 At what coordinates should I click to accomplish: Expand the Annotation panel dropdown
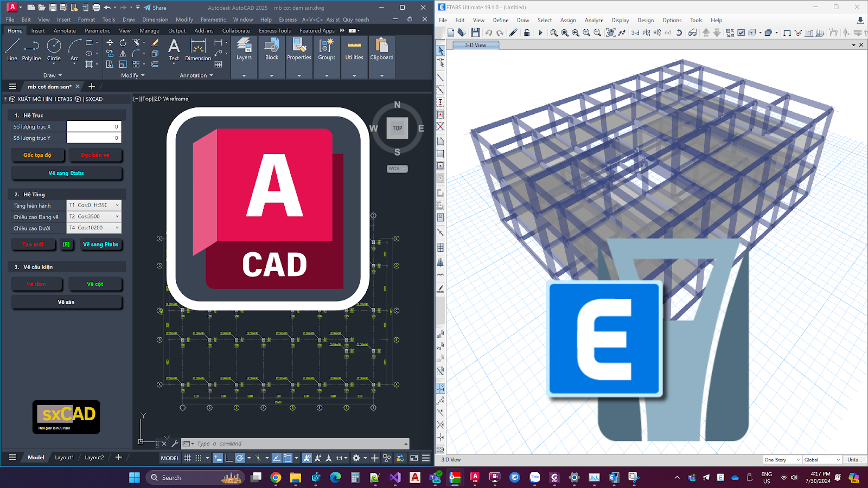coord(196,75)
